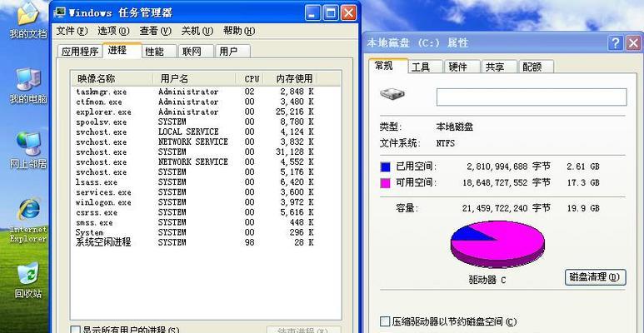The width and height of the screenshot is (644, 333).
Task: Click the 磁盘清理(D) button
Action: click(x=596, y=277)
